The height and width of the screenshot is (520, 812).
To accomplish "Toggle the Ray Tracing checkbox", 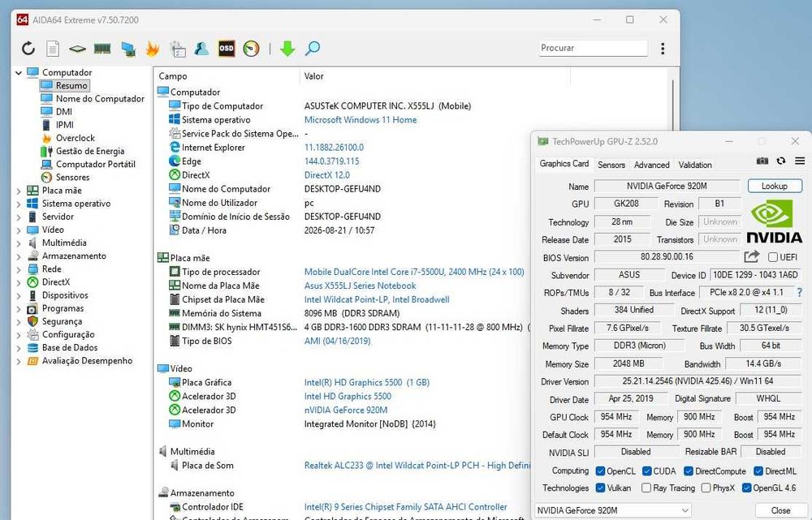I will [646, 488].
